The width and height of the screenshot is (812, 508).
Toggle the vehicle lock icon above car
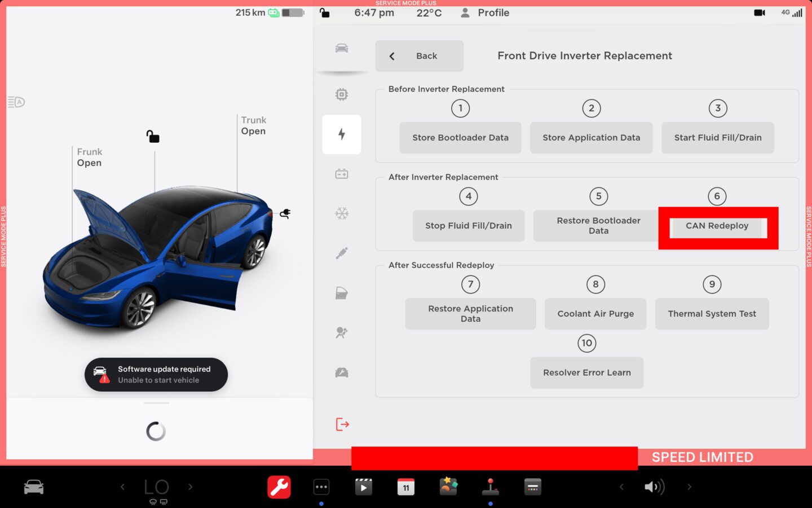coord(153,137)
